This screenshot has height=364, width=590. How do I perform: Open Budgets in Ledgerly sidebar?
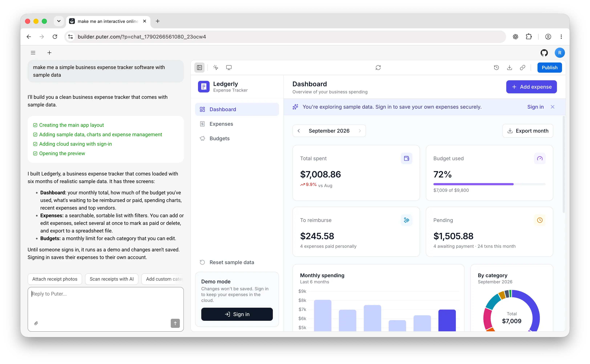pyautogui.click(x=237, y=138)
